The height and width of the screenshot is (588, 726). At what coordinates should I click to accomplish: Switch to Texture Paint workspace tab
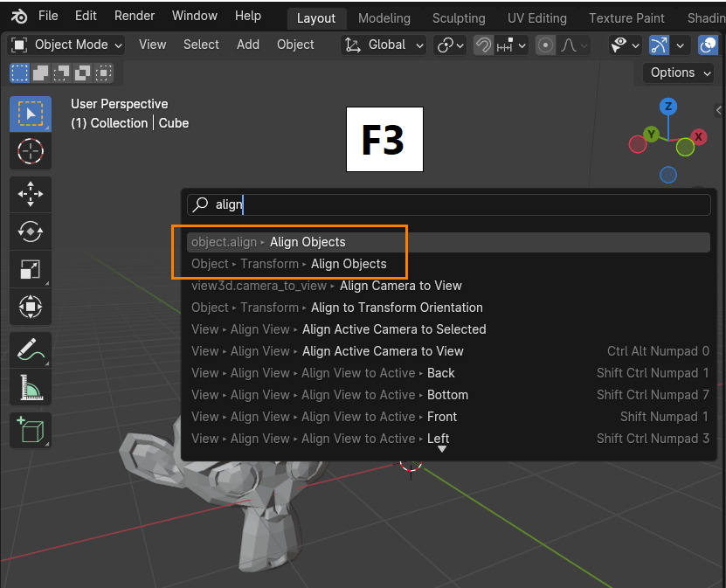click(626, 18)
